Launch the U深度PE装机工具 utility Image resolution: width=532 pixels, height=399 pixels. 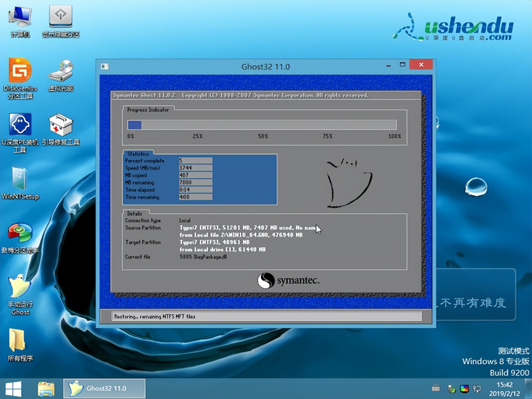point(20,129)
